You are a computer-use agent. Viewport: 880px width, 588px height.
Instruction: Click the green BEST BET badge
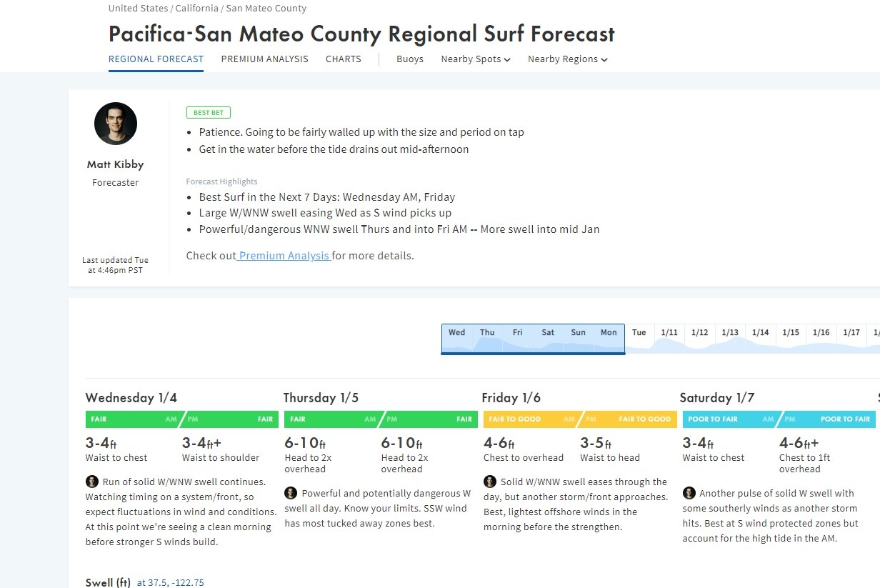[208, 113]
